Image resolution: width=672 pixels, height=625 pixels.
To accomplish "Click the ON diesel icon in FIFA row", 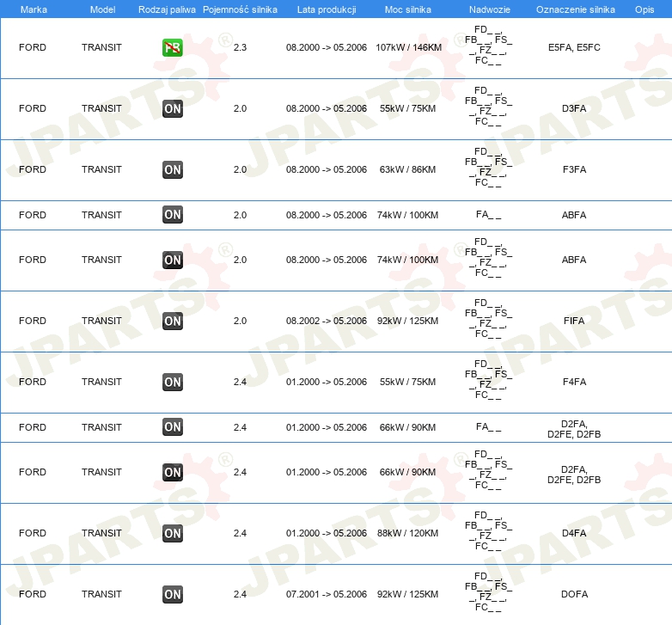I will (172, 321).
